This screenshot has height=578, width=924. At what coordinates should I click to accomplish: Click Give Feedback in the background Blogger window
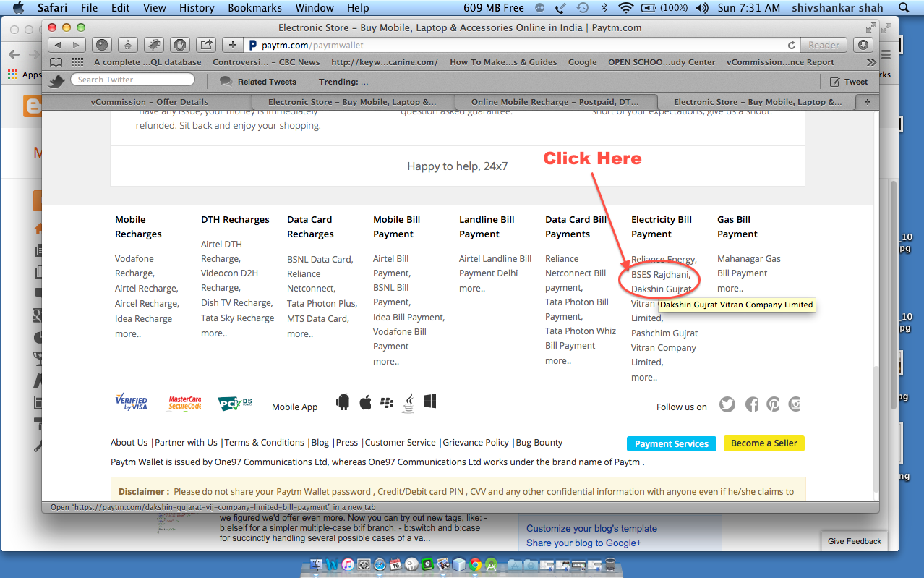[x=855, y=541]
